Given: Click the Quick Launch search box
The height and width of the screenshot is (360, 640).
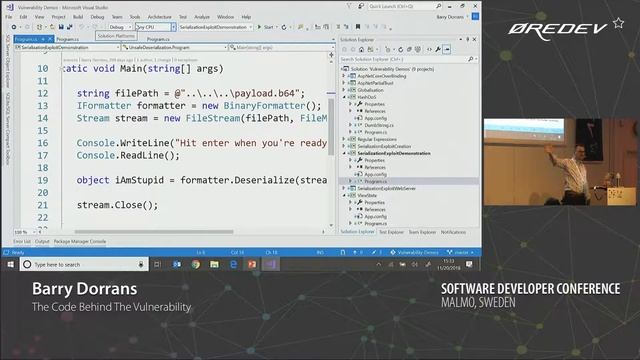Looking at the screenshot, I should pyautogui.click(x=404, y=6).
